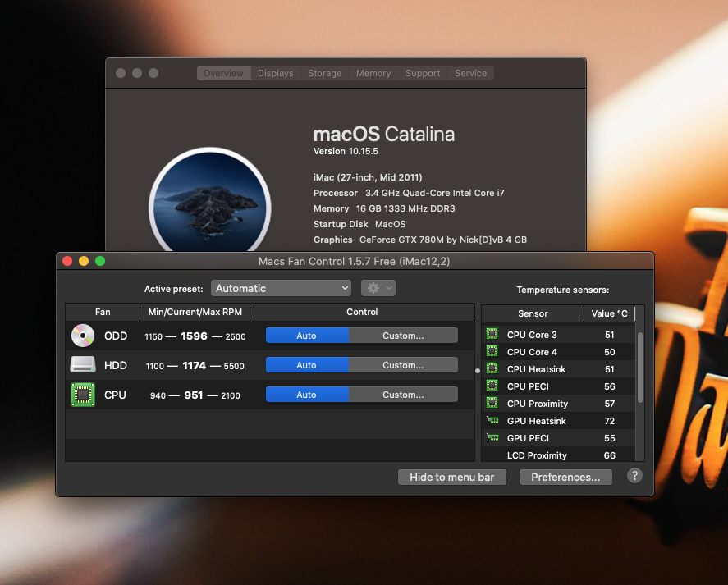The image size is (728, 585).
Task: Select the CPU Heatsink sensor row
Action: click(x=559, y=368)
